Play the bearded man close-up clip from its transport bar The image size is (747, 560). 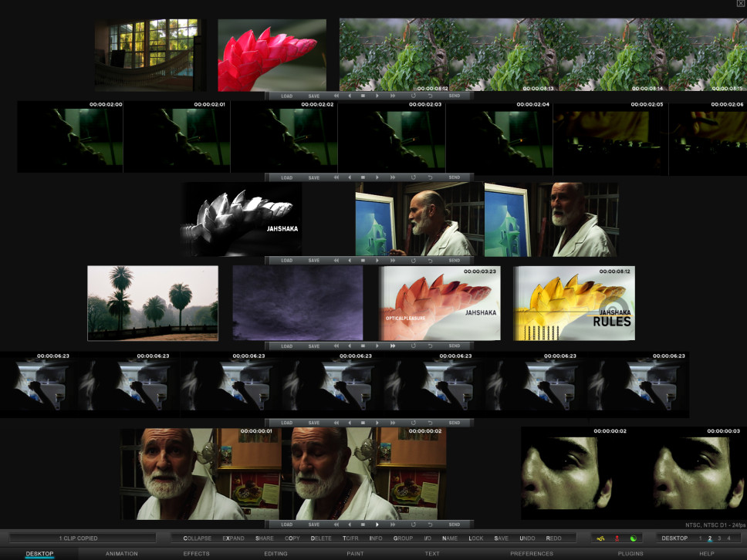[377, 525]
